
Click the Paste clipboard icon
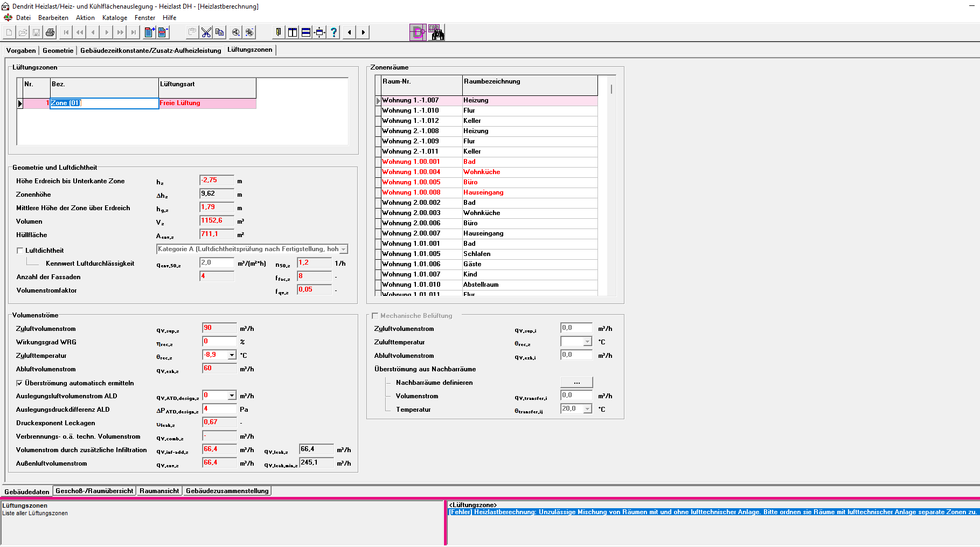pos(192,32)
